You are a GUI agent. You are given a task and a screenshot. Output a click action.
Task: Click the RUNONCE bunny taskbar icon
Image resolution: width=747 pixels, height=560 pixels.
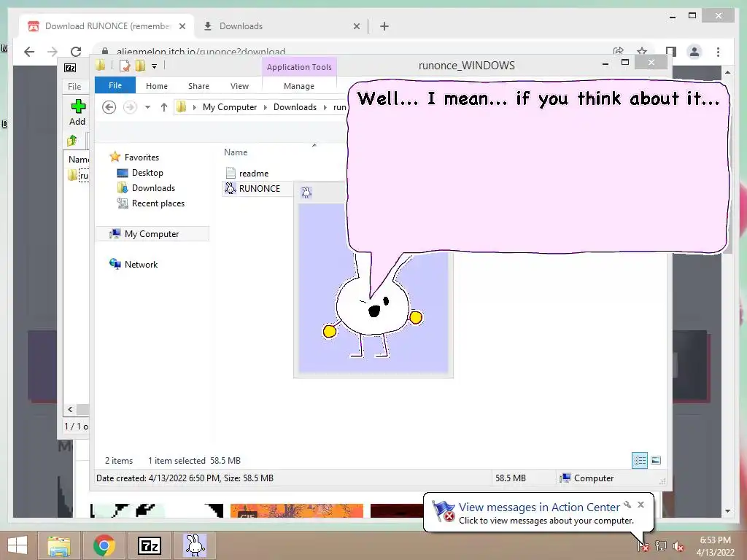point(195,545)
